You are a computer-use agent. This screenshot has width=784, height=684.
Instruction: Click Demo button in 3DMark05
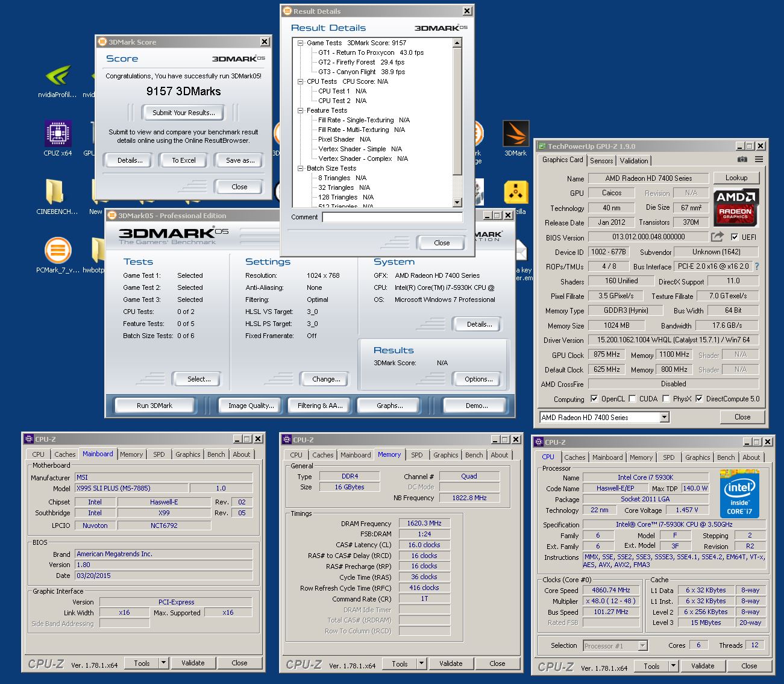pyautogui.click(x=477, y=406)
